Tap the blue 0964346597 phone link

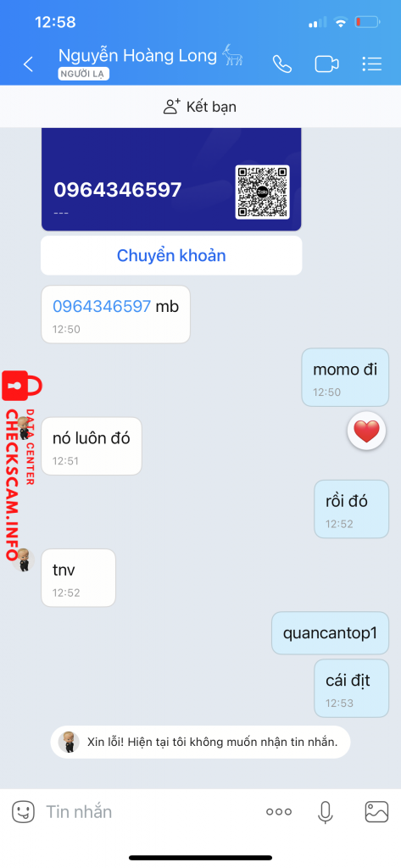(102, 306)
